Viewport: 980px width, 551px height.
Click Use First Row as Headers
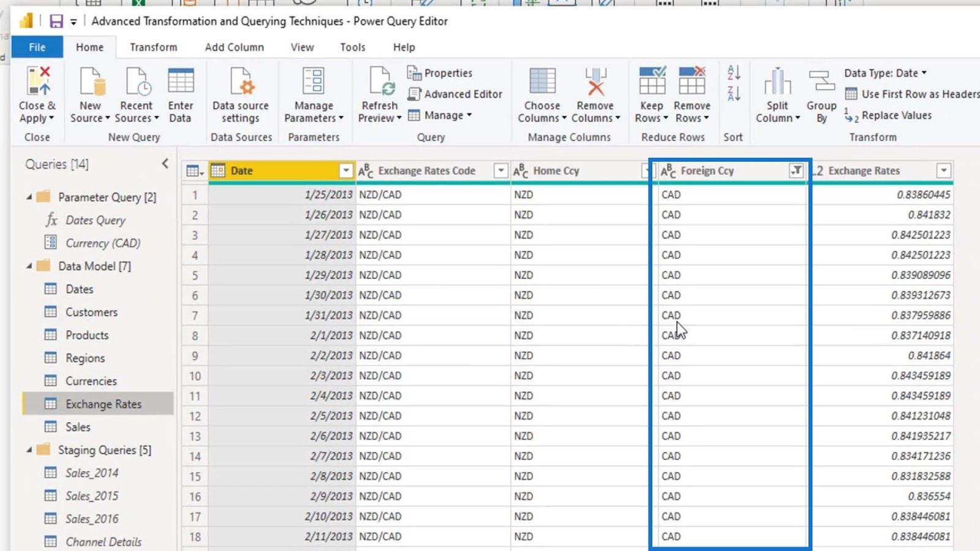pos(913,94)
